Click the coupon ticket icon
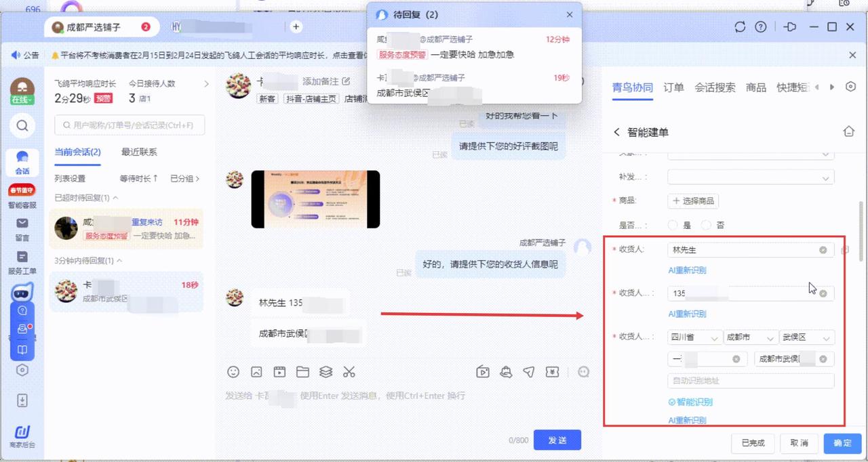This screenshot has height=462, width=868. 553,371
